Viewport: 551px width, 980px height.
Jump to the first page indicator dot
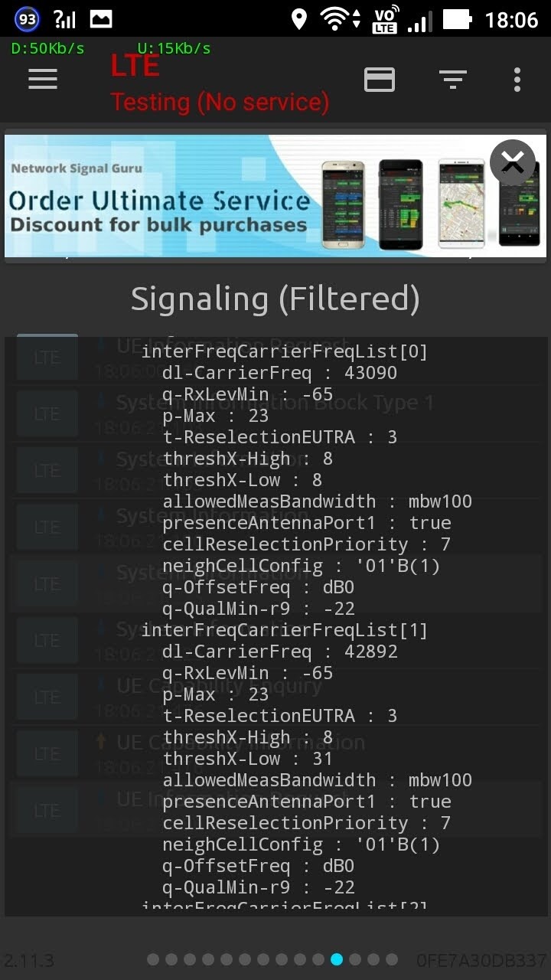(x=153, y=959)
